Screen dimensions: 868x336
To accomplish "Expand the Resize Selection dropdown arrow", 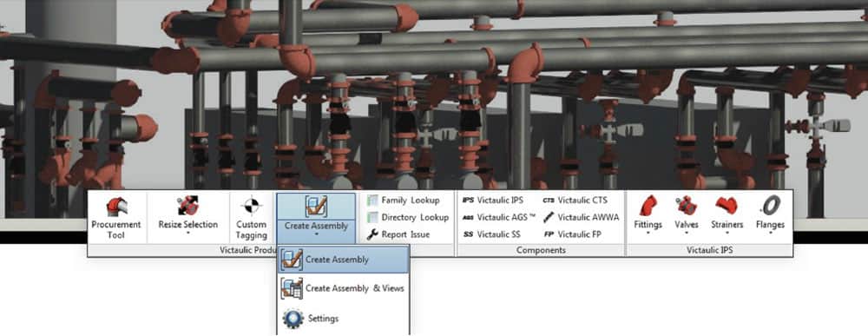I will pyautogui.click(x=188, y=234).
